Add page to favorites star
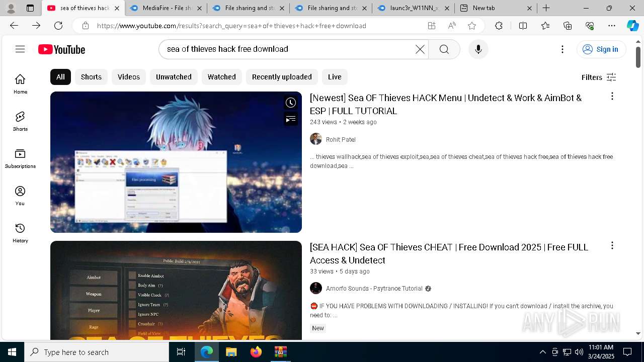 [472, 26]
